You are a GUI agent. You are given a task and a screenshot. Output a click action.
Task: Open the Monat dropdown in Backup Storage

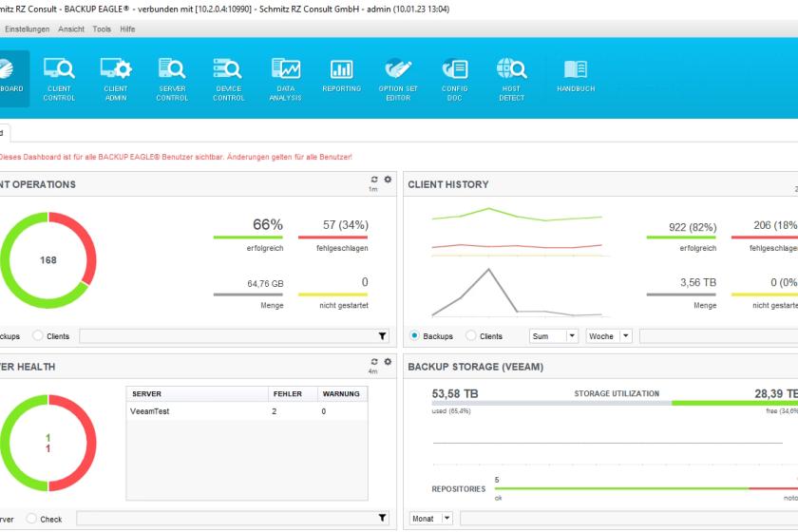click(430, 519)
